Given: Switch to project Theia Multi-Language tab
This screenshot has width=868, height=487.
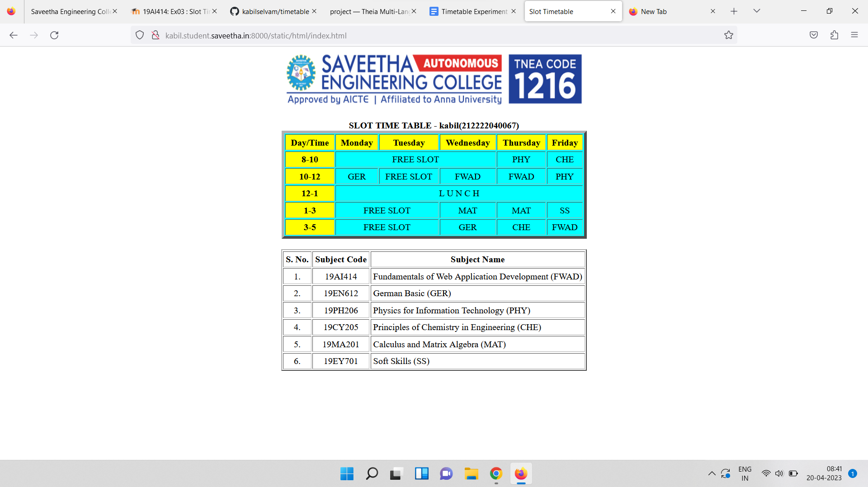Looking at the screenshot, I should click(369, 11).
